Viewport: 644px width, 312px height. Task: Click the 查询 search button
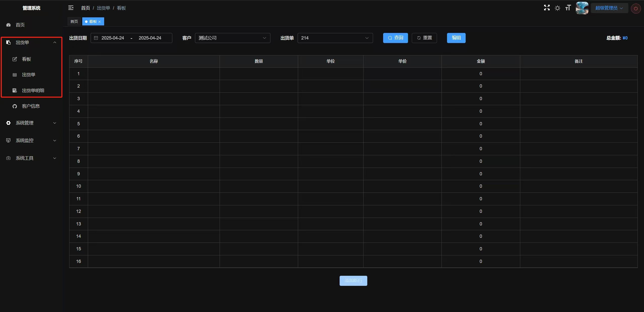pos(395,38)
